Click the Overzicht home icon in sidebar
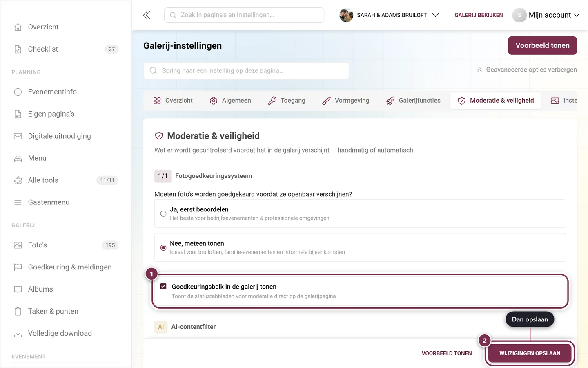588x368 pixels. tap(18, 27)
